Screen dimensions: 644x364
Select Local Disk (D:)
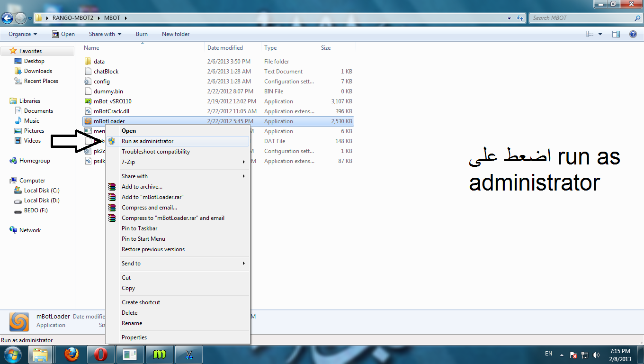(x=42, y=200)
